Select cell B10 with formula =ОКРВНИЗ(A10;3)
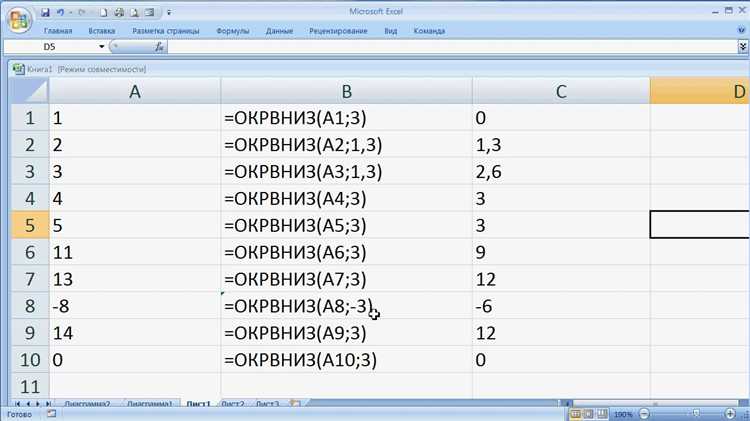Viewport: 750px width, 421px height. pos(347,360)
